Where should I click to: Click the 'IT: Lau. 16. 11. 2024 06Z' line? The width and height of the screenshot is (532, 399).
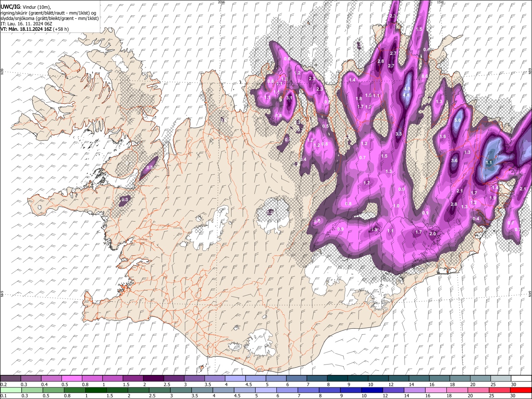tap(27, 24)
